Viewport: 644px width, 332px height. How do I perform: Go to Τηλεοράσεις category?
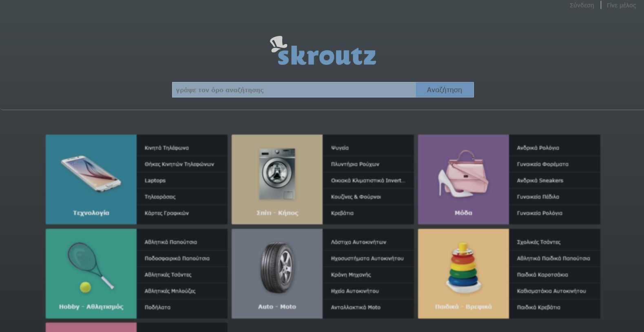pos(160,197)
